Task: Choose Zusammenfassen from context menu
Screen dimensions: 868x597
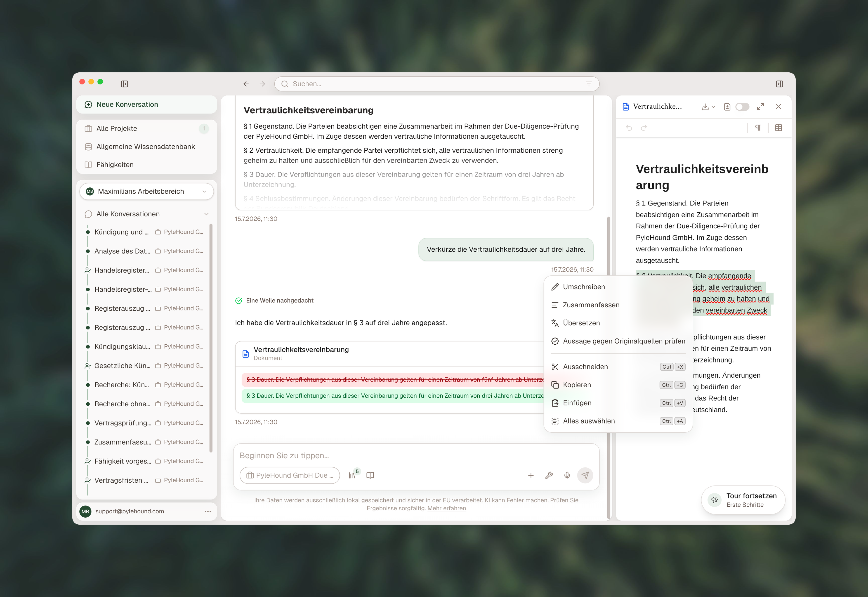Action: pyautogui.click(x=618, y=305)
